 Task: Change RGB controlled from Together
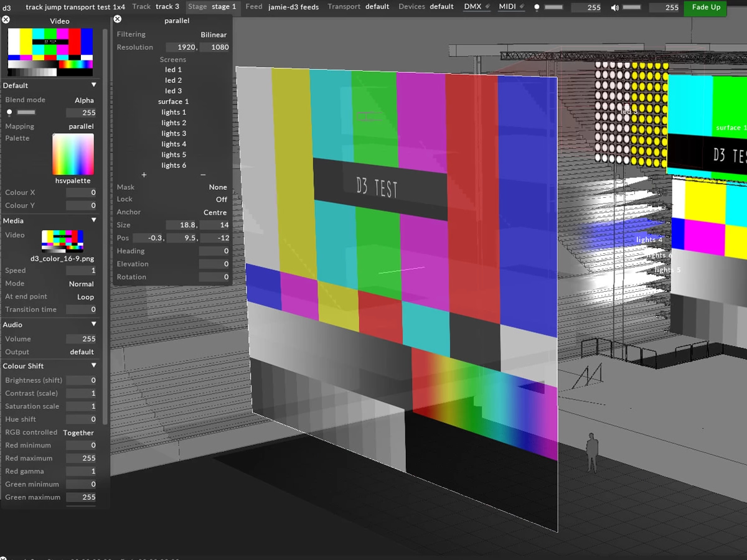(78, 433)
